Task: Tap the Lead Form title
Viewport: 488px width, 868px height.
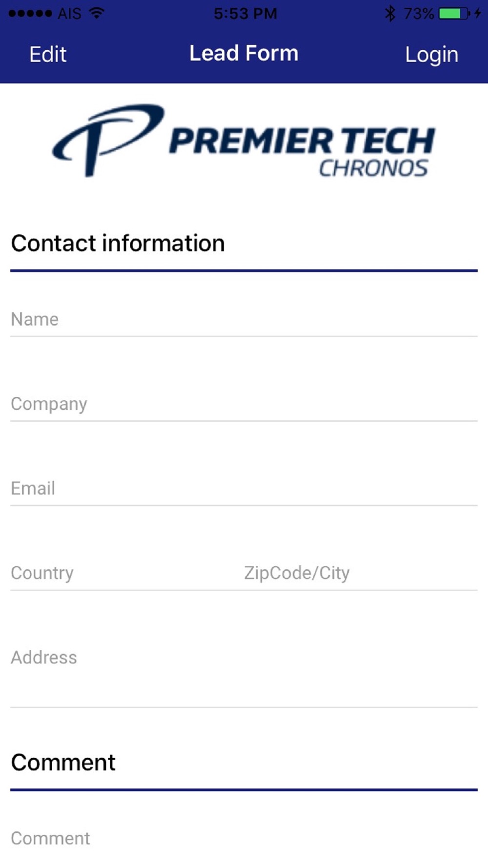Action: pyautogui.click(x=244, y=53)
